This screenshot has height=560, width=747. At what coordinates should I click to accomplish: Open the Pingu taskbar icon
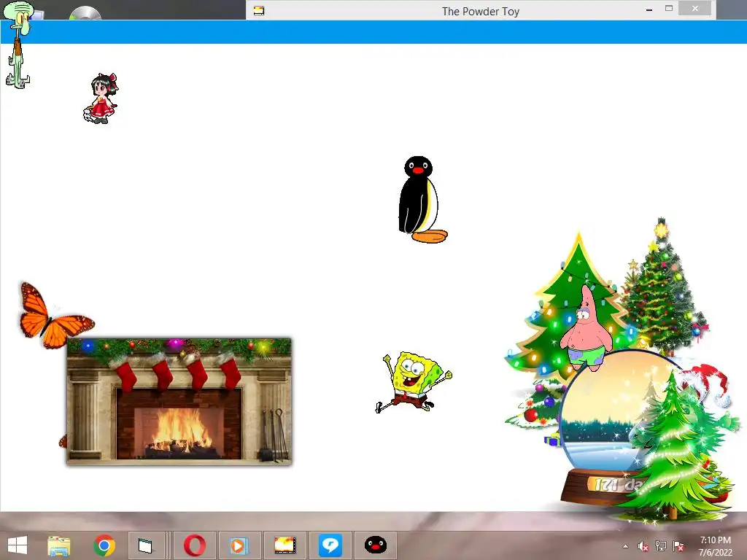coord(376,545)
